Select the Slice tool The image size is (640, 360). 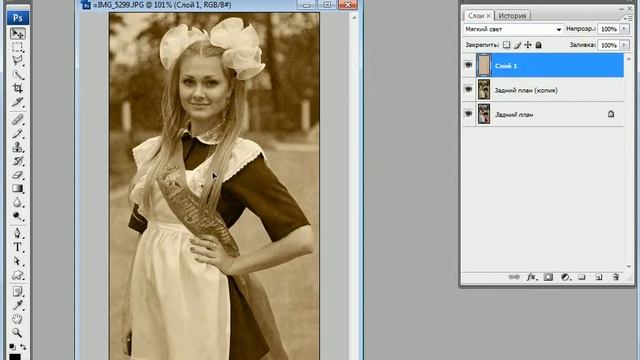(17, 102)
